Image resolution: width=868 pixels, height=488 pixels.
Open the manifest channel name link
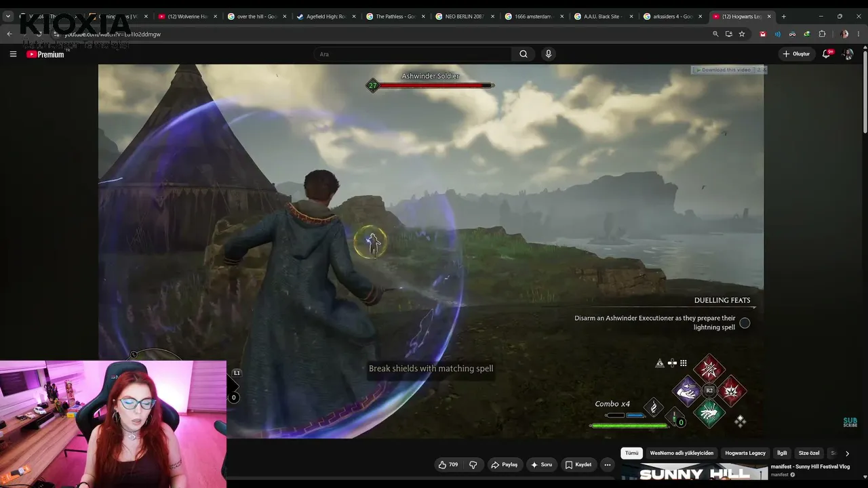pyautogui.click(x=779, y=475)
